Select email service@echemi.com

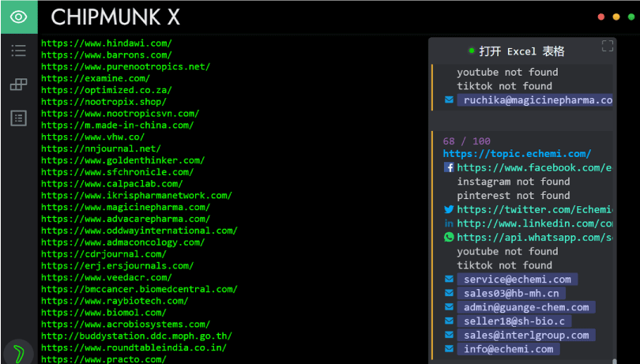pyautogui.click(x=518, y=280)
